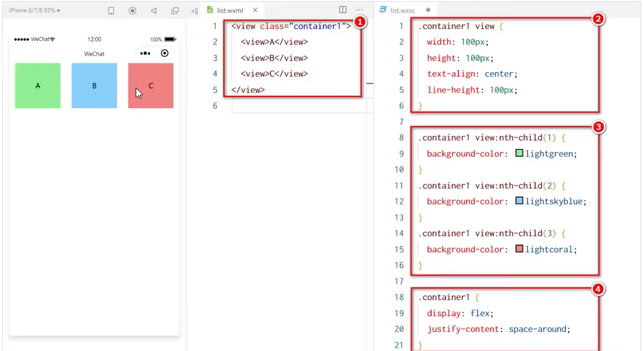Click the lightskyblue color swatch
The image size is (644, 351).
(x=519, y=201)
